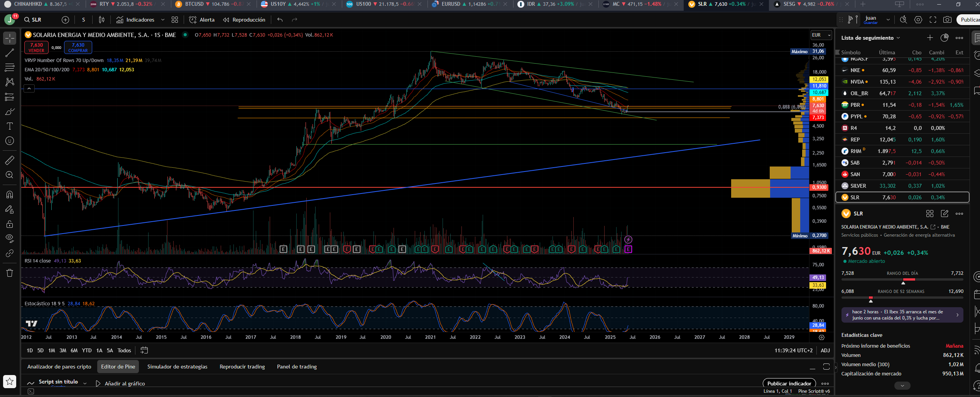This screenshot has width=980, height=397.
Task: Switch to the Analizador de pares cripto tab
Action: pyautogui.click(x=59, y=367)
